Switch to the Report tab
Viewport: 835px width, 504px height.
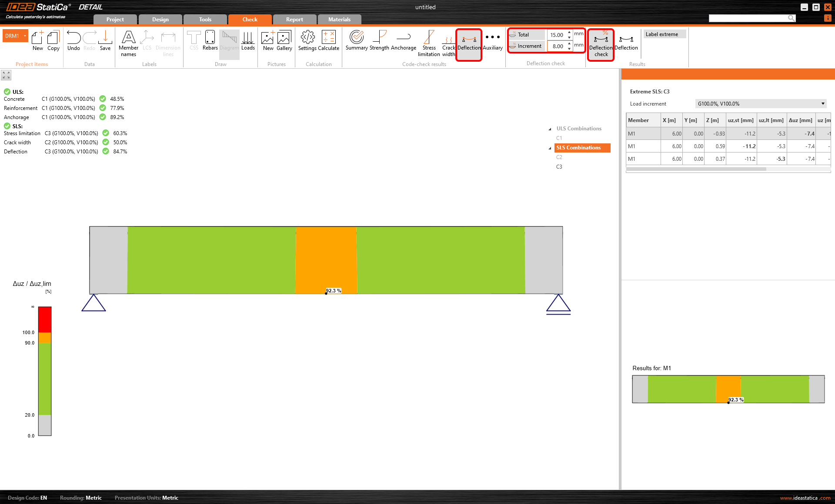pos(294,19)
